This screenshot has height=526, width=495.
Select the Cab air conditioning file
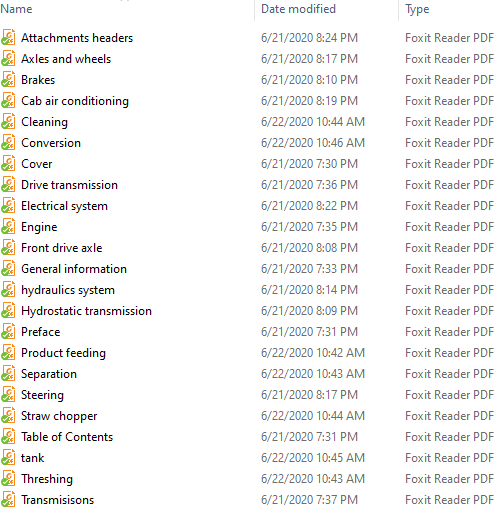[x=75, y=101]
